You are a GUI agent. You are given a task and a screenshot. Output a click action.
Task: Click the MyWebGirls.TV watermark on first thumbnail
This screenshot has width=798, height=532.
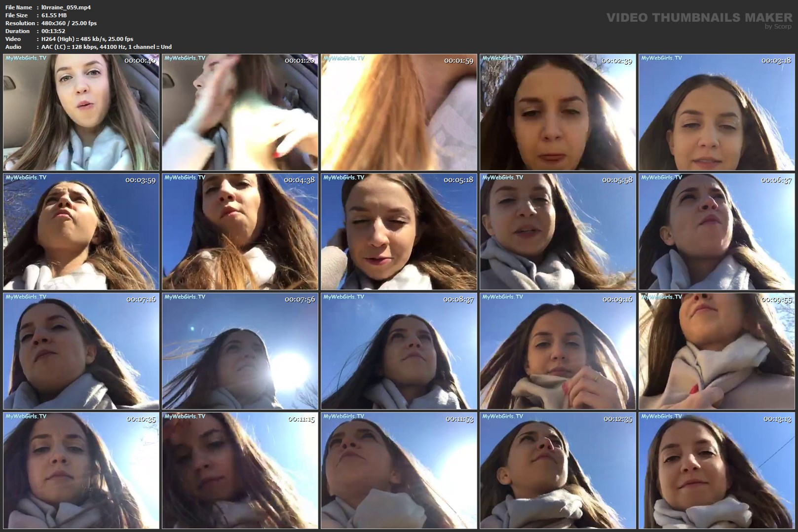(26, 58)
